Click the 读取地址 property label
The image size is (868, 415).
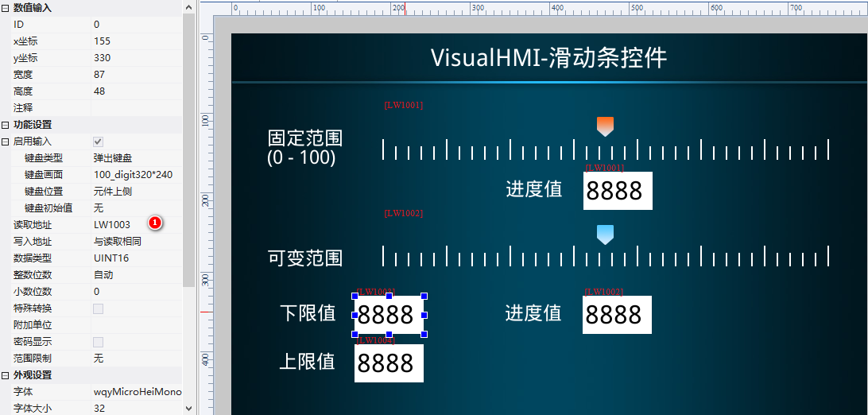click(x=32, y=225)
